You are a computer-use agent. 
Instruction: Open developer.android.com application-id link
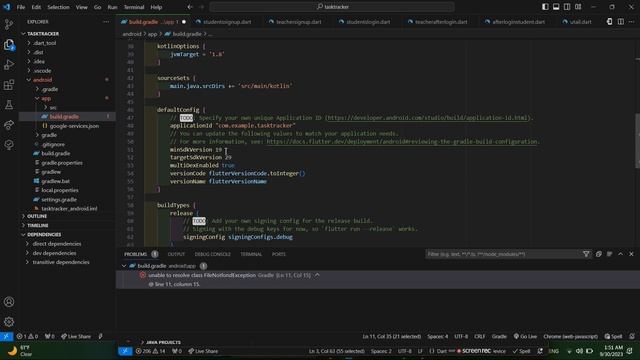(x=428, y=118)
